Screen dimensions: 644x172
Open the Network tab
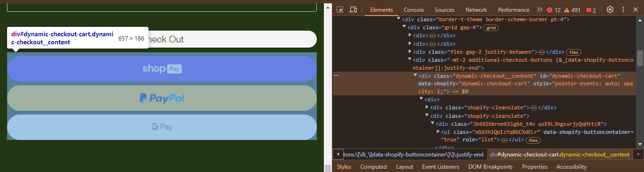tap(476, 10)
